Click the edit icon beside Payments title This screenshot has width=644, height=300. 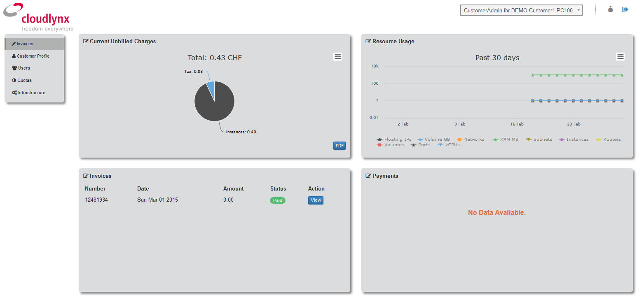coord(368,176)
